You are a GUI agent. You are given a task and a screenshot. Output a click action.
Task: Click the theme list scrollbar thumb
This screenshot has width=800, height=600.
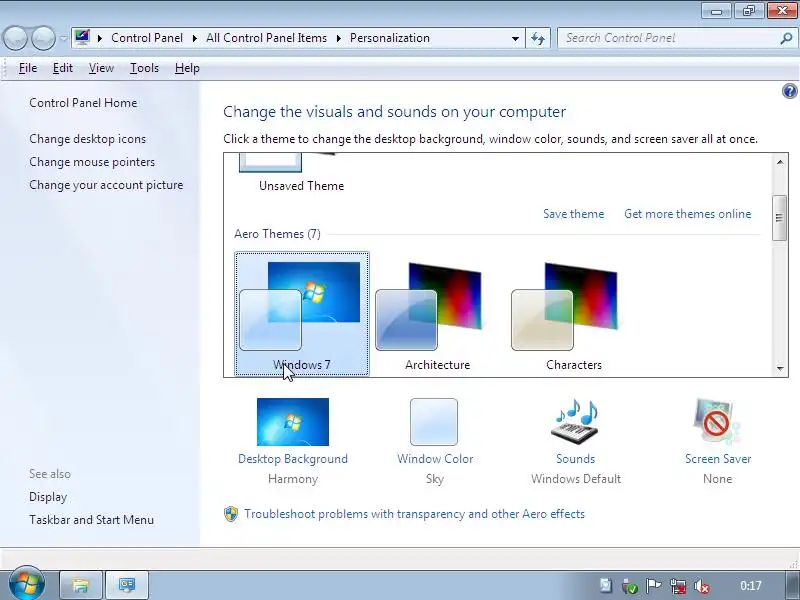[779, 218]
